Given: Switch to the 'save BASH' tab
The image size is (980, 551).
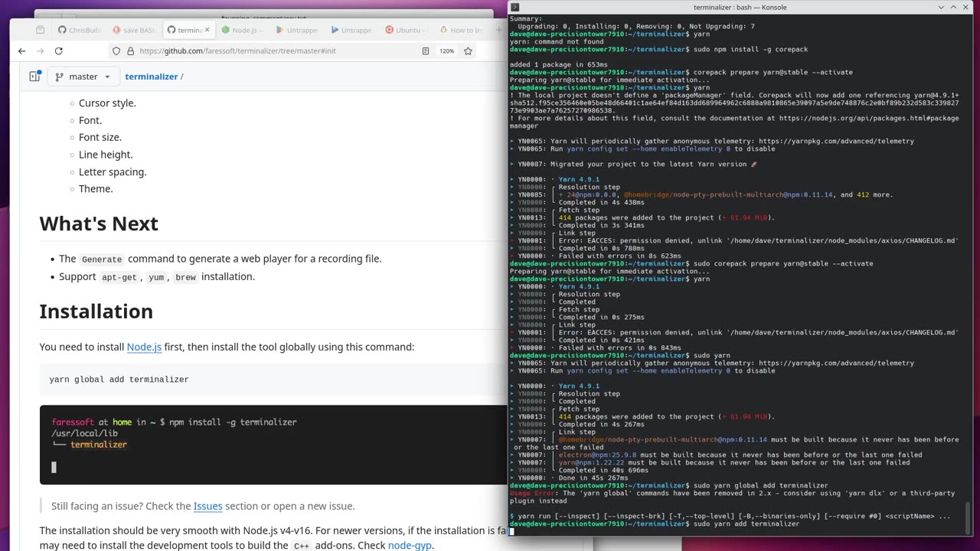Looking at the screenshot, I should 134,30.
